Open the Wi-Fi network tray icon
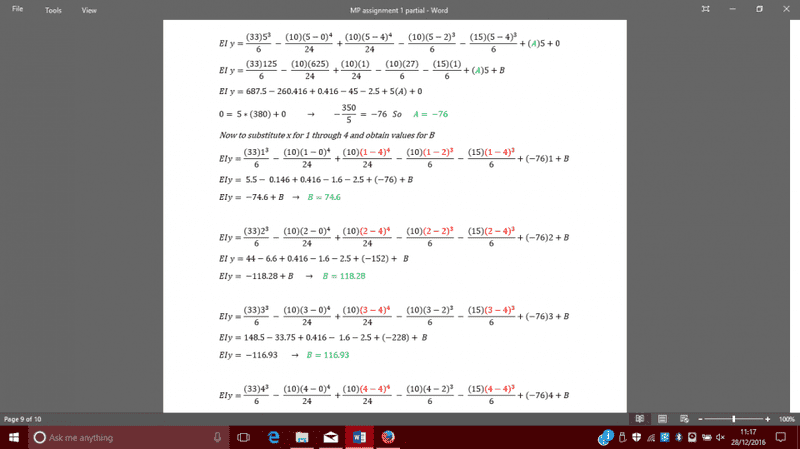 (651, 437)
